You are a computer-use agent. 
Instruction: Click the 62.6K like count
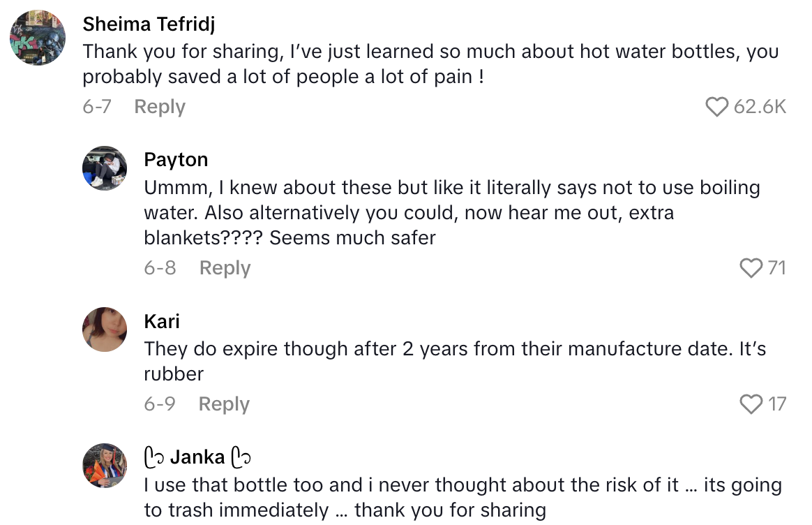point(762,106)
